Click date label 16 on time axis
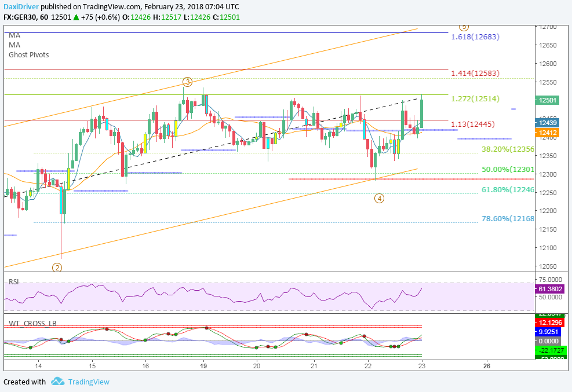Screen dimensions: 572x392 (x=145, y=366)
